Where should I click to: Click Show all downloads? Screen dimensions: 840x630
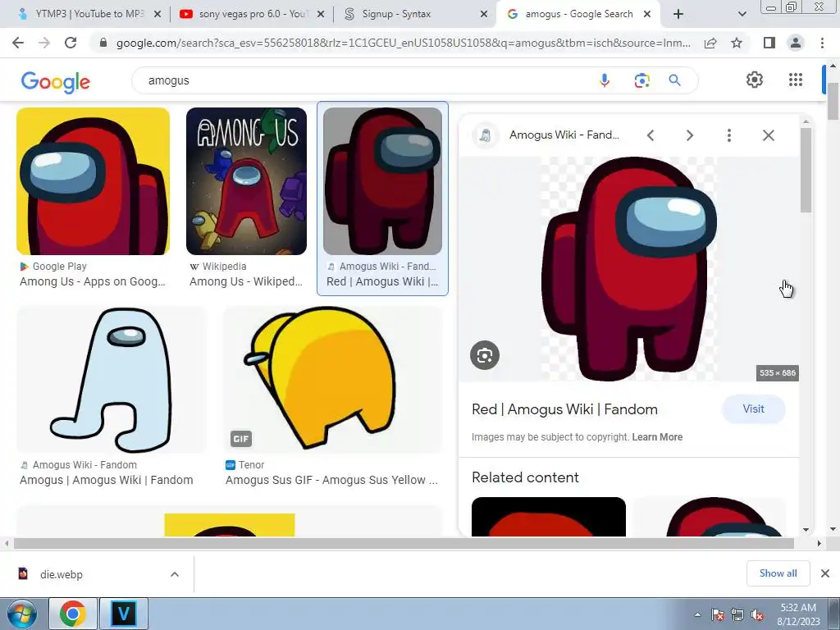click(778, 573)
